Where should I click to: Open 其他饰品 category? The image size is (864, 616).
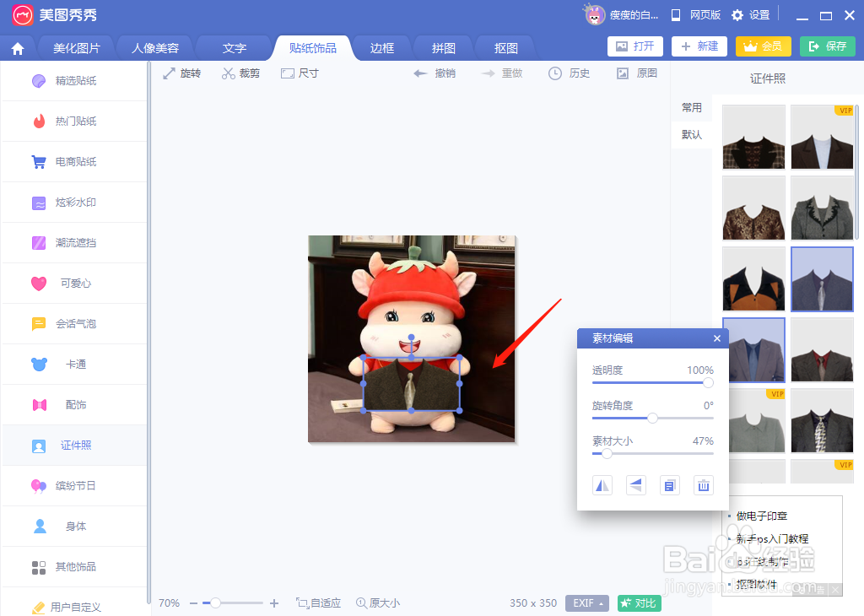75,567
